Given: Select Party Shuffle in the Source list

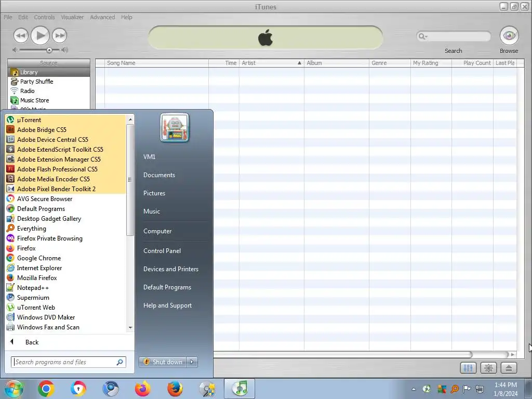Looking at the screenshot, I should tap(49, 82).
